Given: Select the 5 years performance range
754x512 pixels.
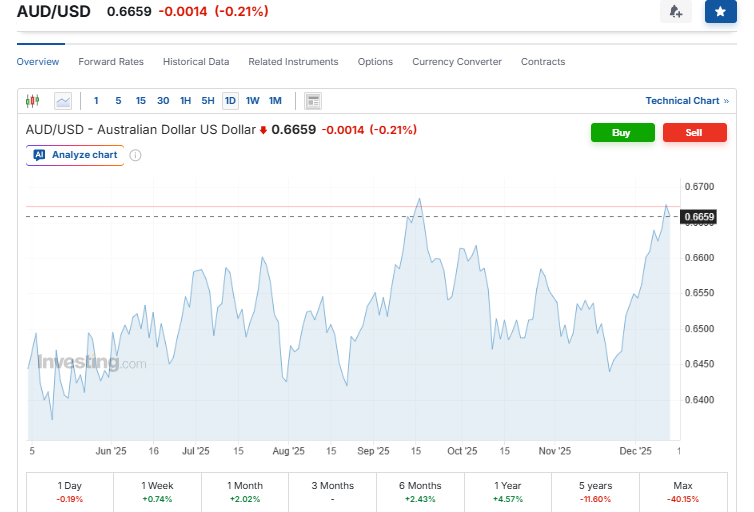Looking at the screenshot, I should [x=595, y=492].
